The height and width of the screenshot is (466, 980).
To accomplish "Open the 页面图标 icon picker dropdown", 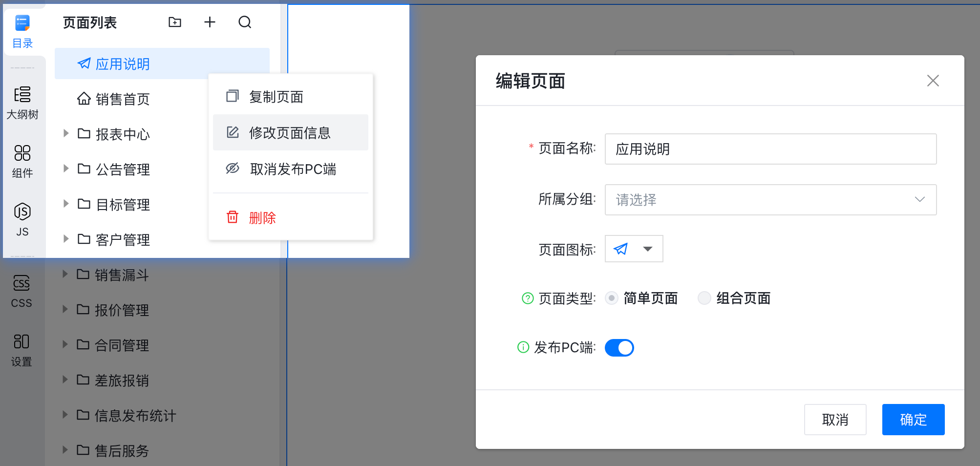I will click(x=634, y=249).
